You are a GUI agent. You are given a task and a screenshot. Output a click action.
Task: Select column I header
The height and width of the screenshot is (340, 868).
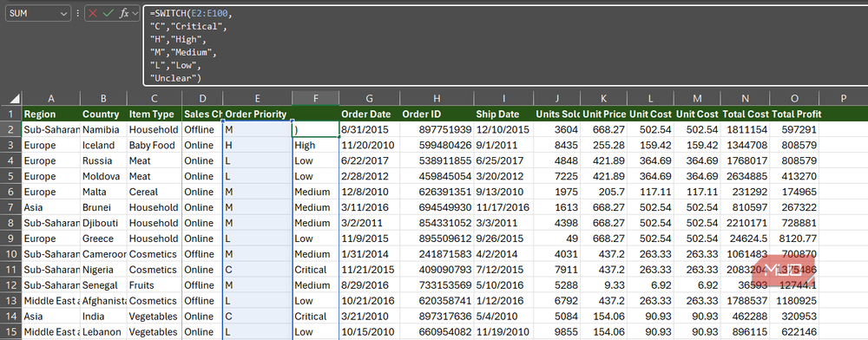(x=503, y=98)
